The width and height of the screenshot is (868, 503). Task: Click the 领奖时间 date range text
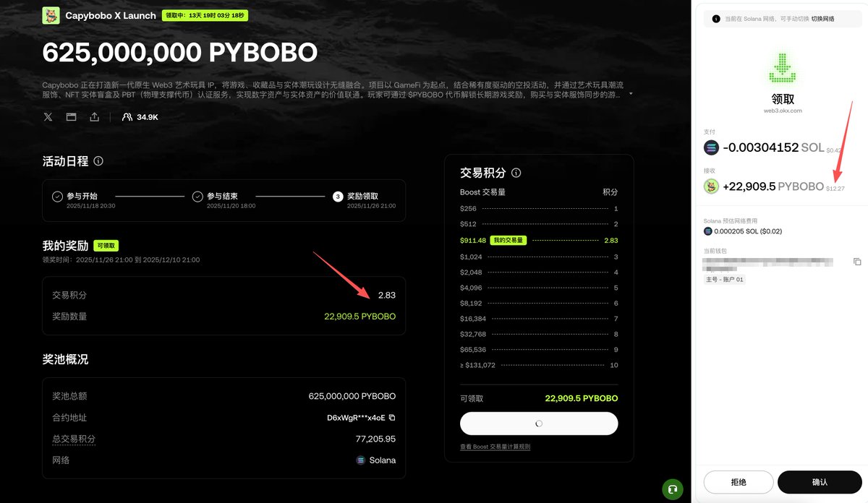[x=122, y=259]
